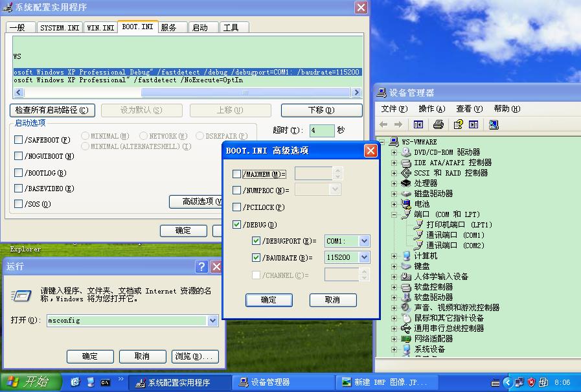This screenshot has height=392, width=581.
Task: Click the left arrow of boot.ini scrollbar
Action: click(x=19, y=92)
